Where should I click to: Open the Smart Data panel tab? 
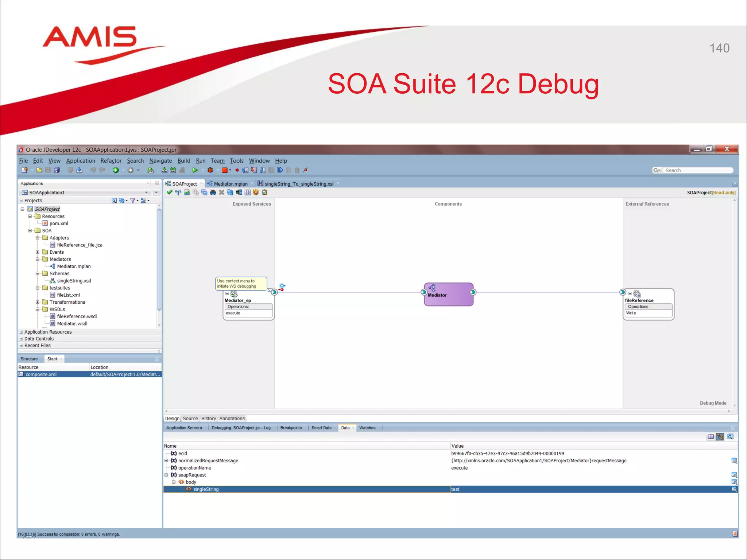[x=322, y=428]
